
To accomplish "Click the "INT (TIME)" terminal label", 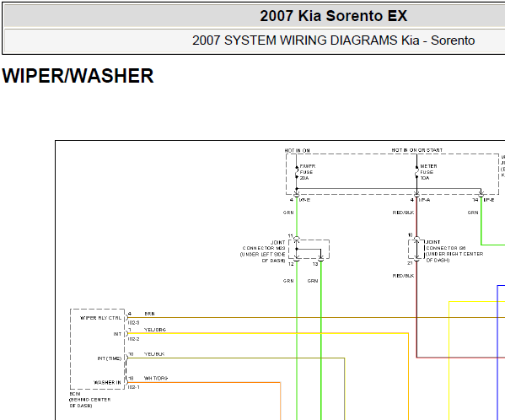I will click(x=110, y=358).
